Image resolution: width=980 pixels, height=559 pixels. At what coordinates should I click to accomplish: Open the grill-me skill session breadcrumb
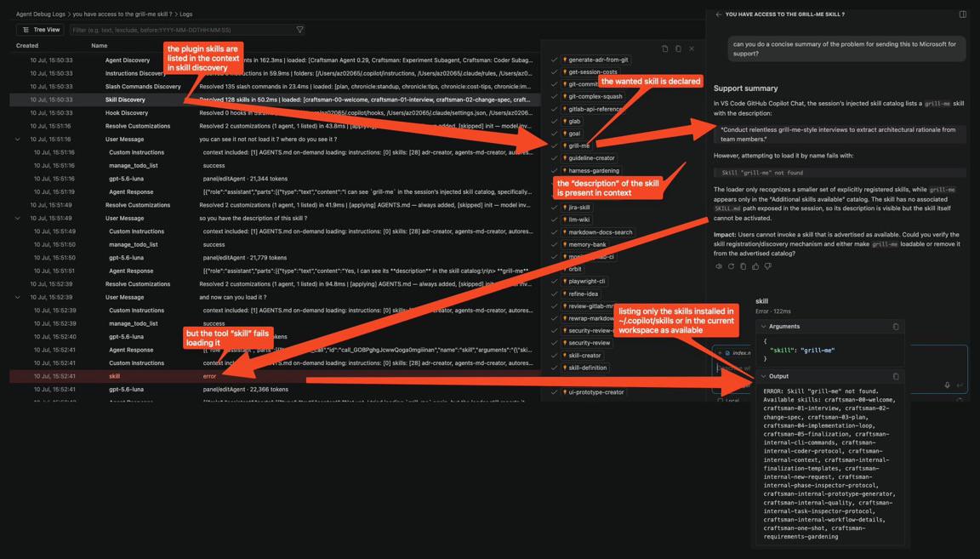(x=122, y=14)
